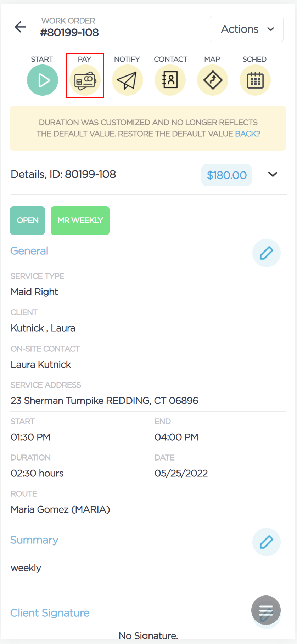
Task: Start the work order with the play icon
Action: tap(43, 80)
